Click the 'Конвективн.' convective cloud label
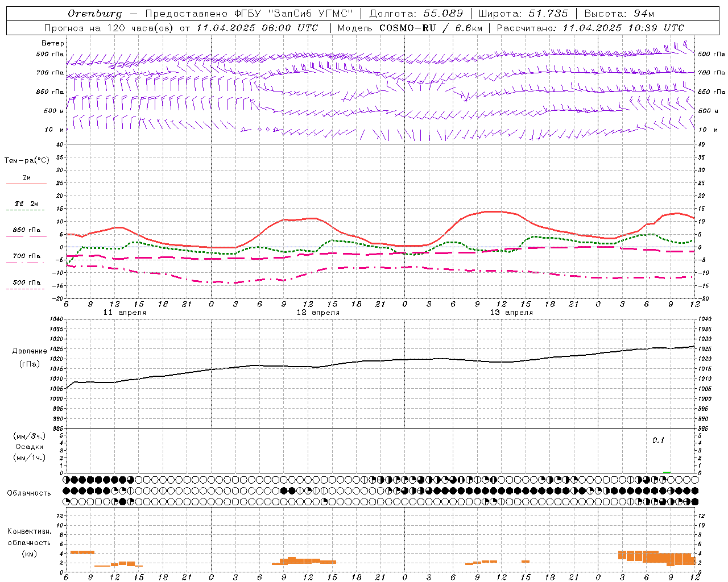This screenshot has width=728, height=582. (29, 531)
